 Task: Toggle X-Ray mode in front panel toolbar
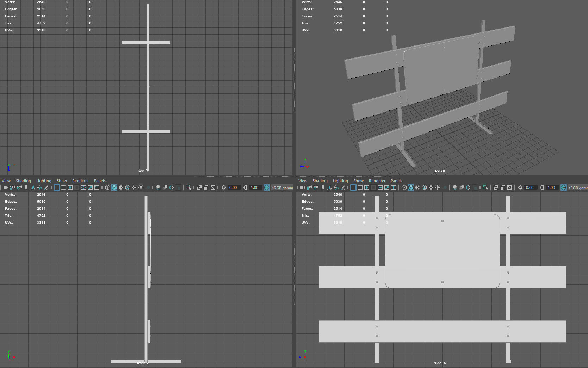tap(199, 188)
